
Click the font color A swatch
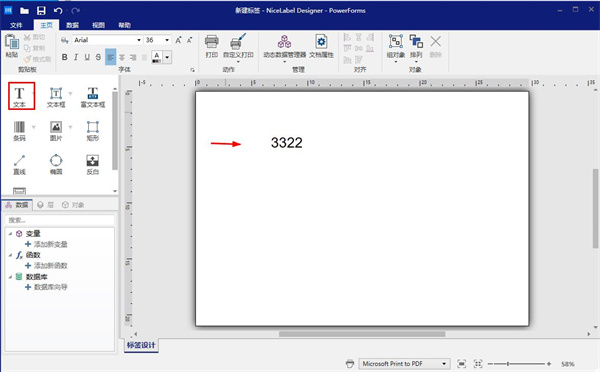coord(157,57)
